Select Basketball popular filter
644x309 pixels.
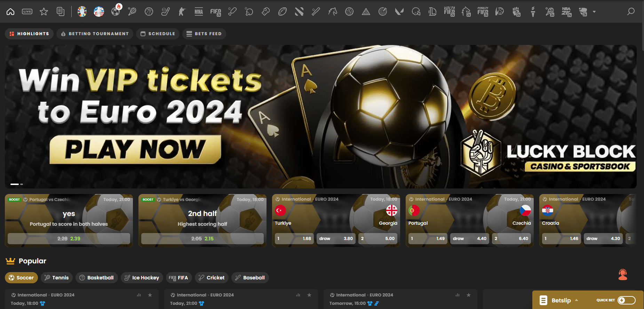(x=97, y=278)
